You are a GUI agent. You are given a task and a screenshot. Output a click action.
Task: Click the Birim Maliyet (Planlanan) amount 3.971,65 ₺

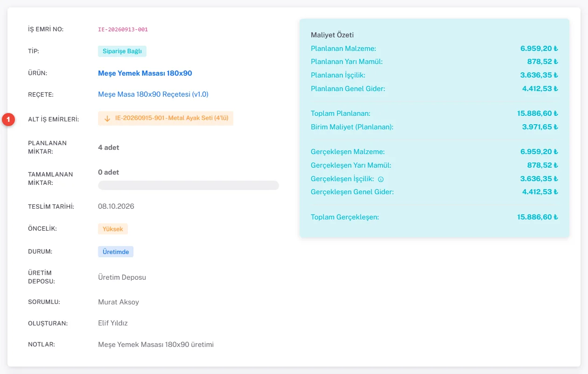pos(540,127)
